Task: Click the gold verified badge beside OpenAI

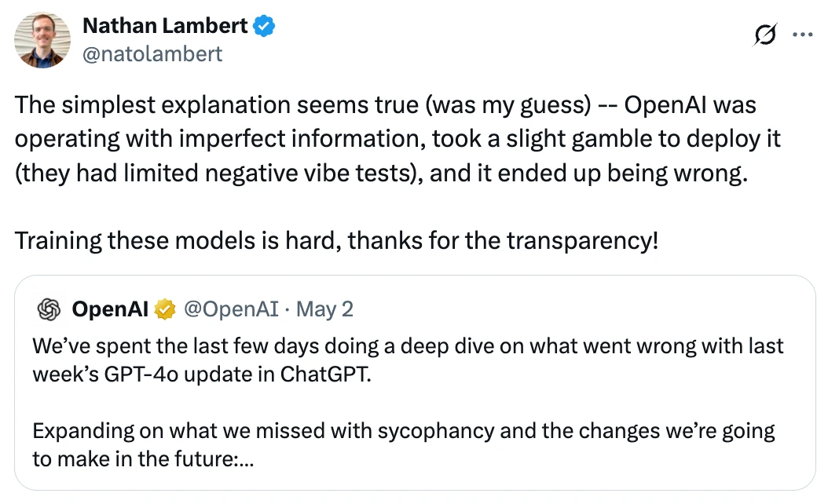Action: pyautogui.click(x=165, y=309)
